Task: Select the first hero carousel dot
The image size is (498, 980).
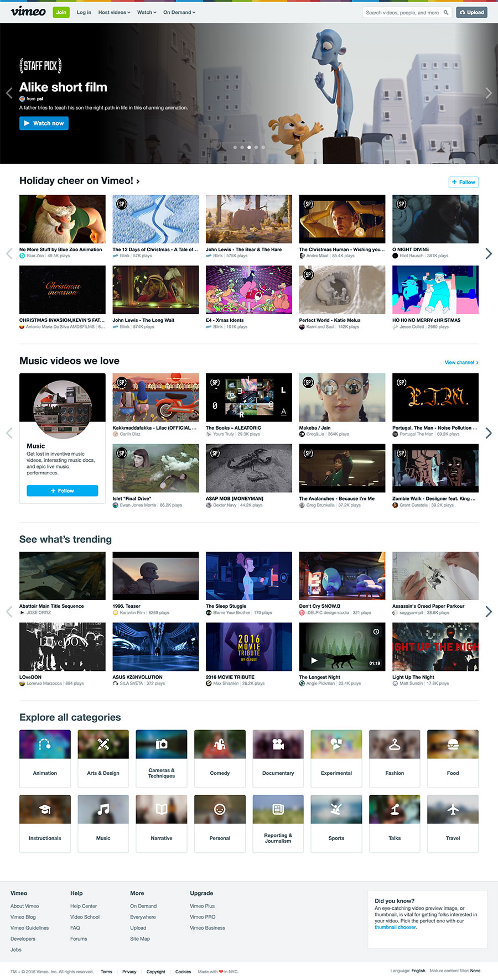Action: click(x=235, y=147)
